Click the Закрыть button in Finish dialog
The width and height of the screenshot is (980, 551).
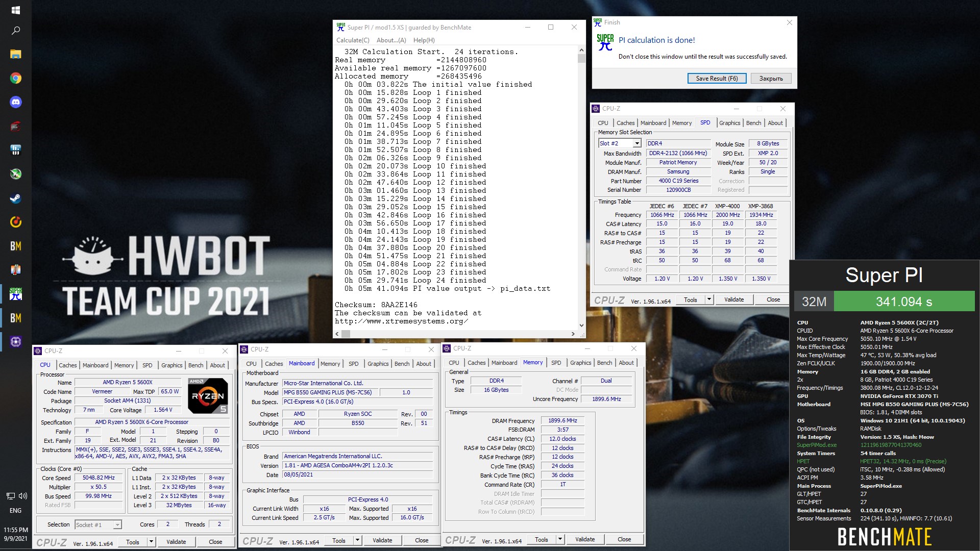point(771,79)
